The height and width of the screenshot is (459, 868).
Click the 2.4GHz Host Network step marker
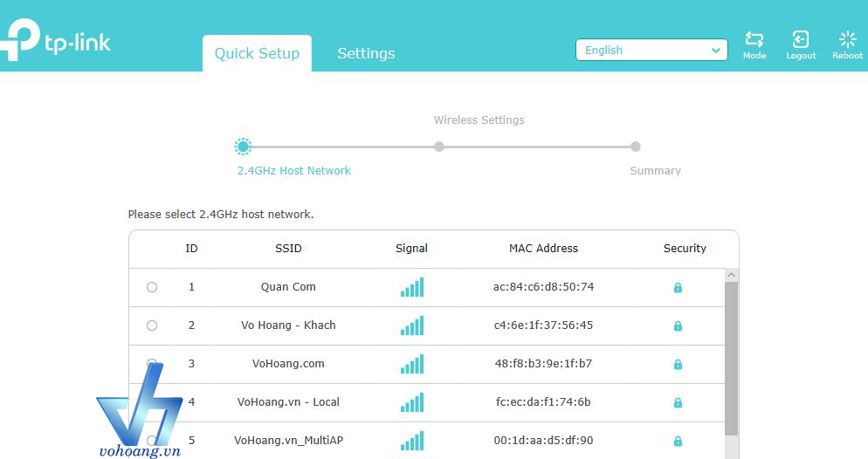[x=243, y=147]
